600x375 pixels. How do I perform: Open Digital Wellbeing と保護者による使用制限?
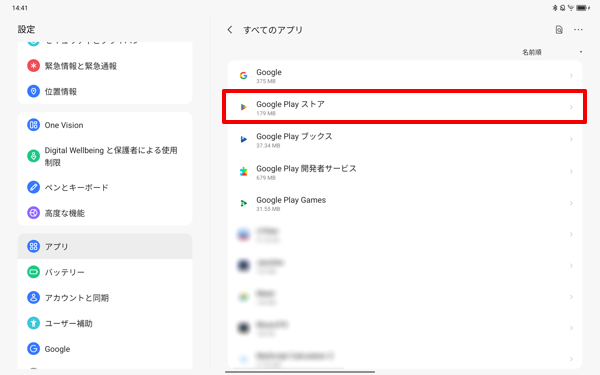(x=105, y=156)
